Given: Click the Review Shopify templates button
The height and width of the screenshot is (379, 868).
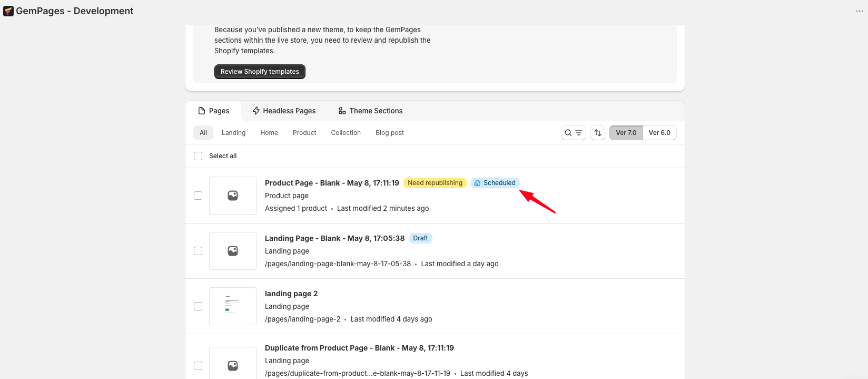Looking at the screenshot, I should [260, 72].
